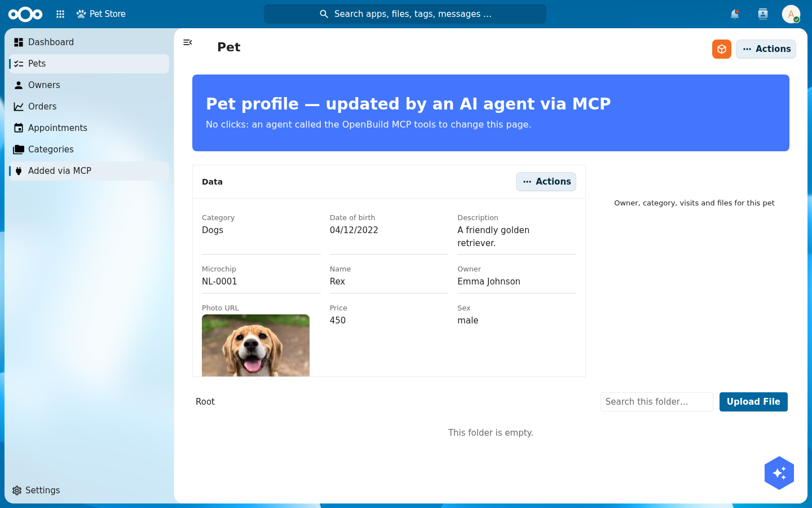Click the Category value Dogs
812x508 pixels.
pos(213,230)
